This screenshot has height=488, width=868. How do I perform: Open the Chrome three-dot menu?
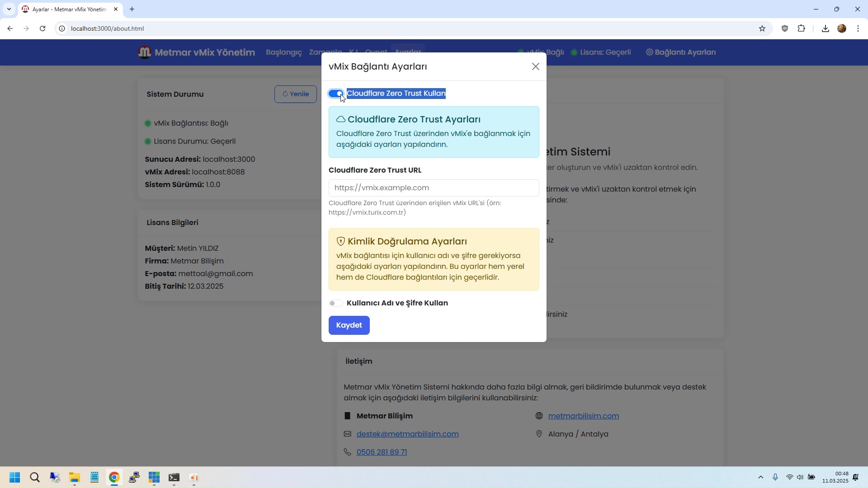point(858,28)
